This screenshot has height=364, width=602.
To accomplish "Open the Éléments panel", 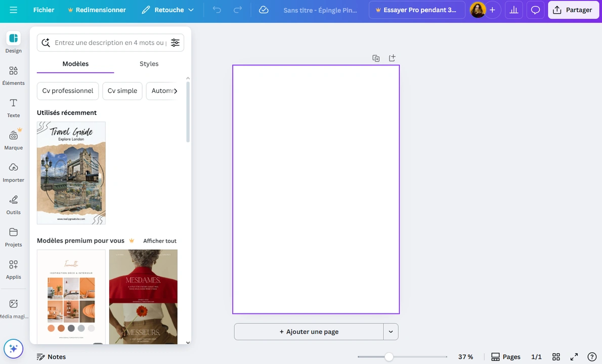I will click(13, 75).
